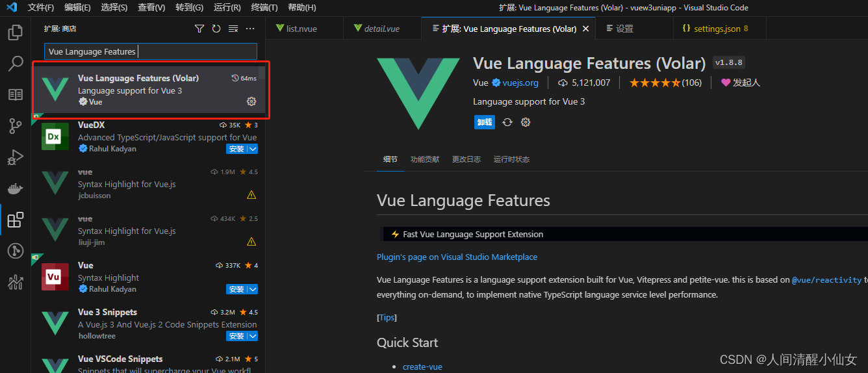The width and height of the screenshot is (868, 373).
Task: Select Vue Language Features (Volar) list item
Action: 149,90
